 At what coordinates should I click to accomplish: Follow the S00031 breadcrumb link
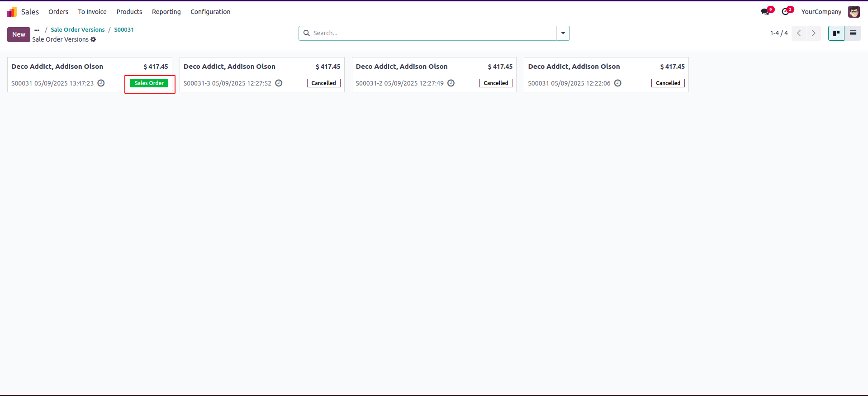coord(124,30)
